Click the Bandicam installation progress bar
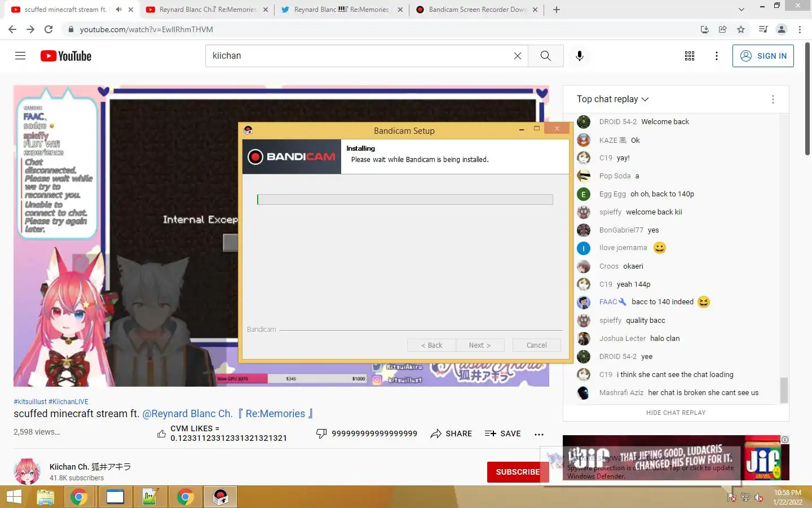This screenshot has width=812, height=508. pos(405,199)
